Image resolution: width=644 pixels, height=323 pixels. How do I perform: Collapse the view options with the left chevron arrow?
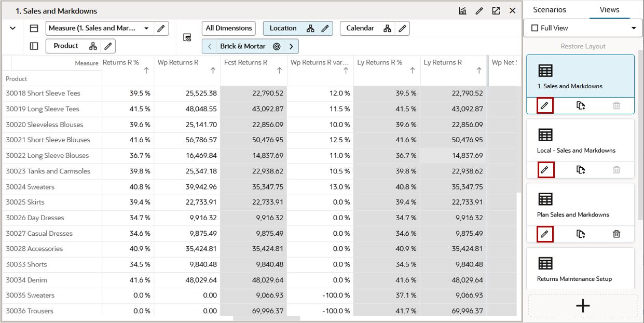(x=210, y=46)
